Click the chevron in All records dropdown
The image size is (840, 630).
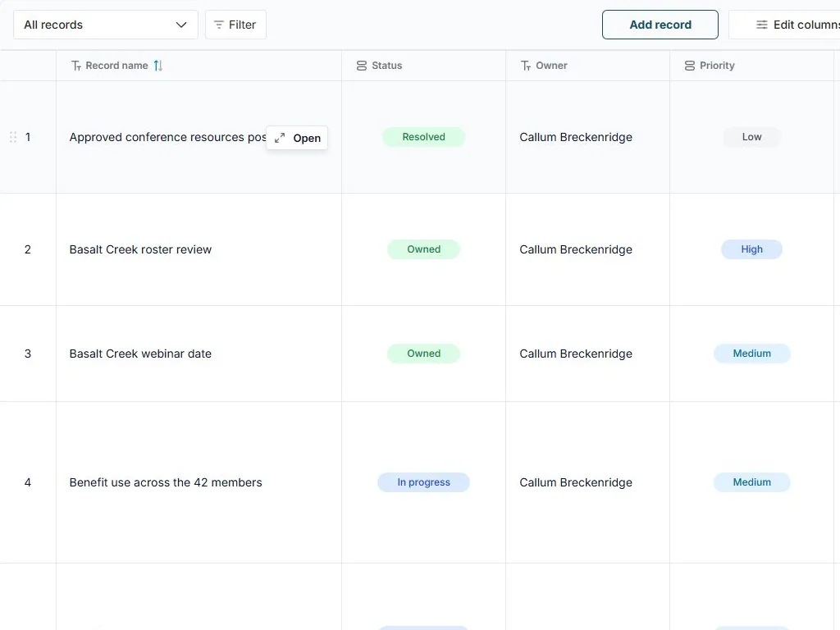coord(181,25)
